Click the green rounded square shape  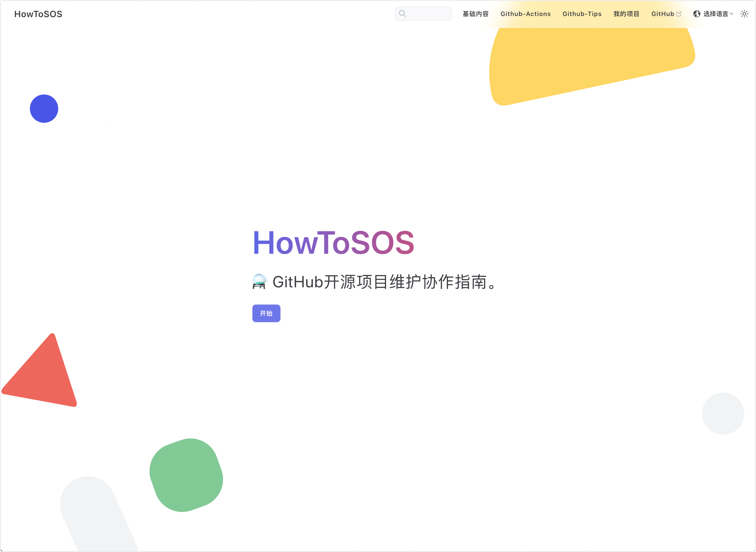186,475
